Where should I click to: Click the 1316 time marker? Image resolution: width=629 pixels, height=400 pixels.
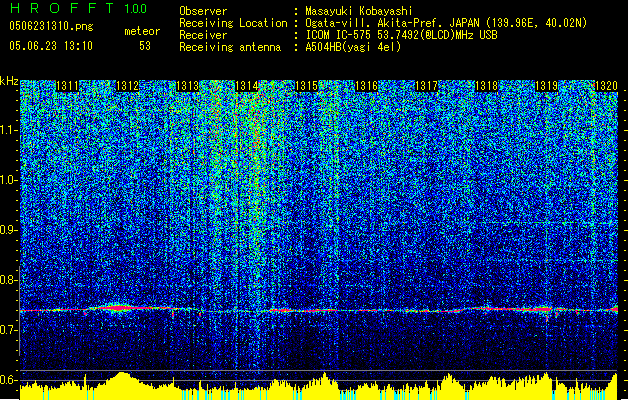point(367,86)
